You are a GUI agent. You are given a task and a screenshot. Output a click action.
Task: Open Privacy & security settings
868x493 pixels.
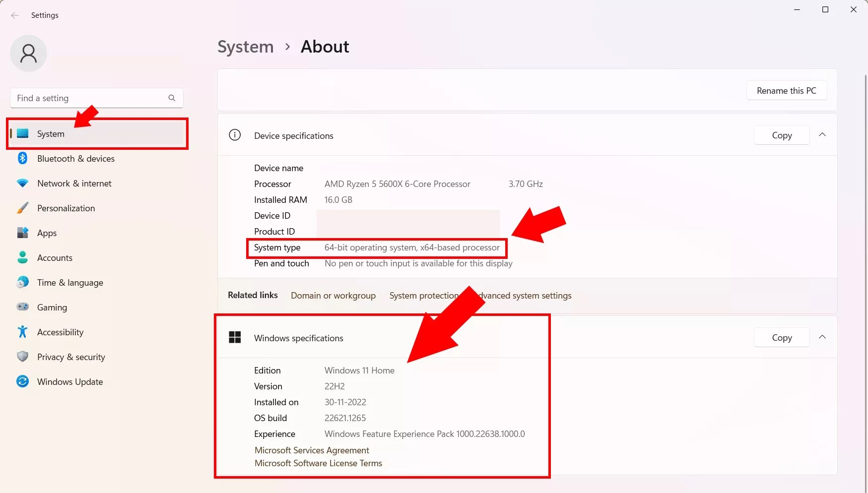coord(97,357)
